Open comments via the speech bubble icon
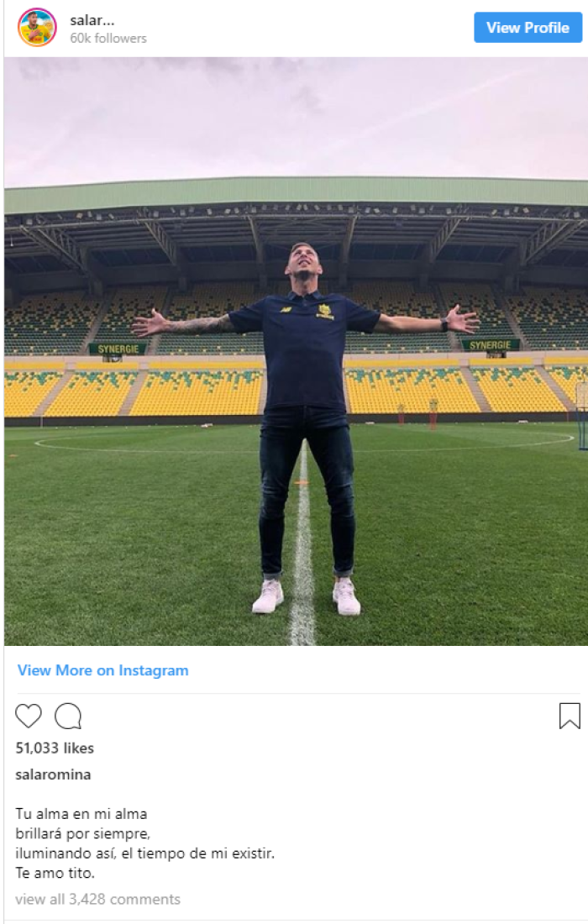 pyautogui.click(x=68, y=716)
